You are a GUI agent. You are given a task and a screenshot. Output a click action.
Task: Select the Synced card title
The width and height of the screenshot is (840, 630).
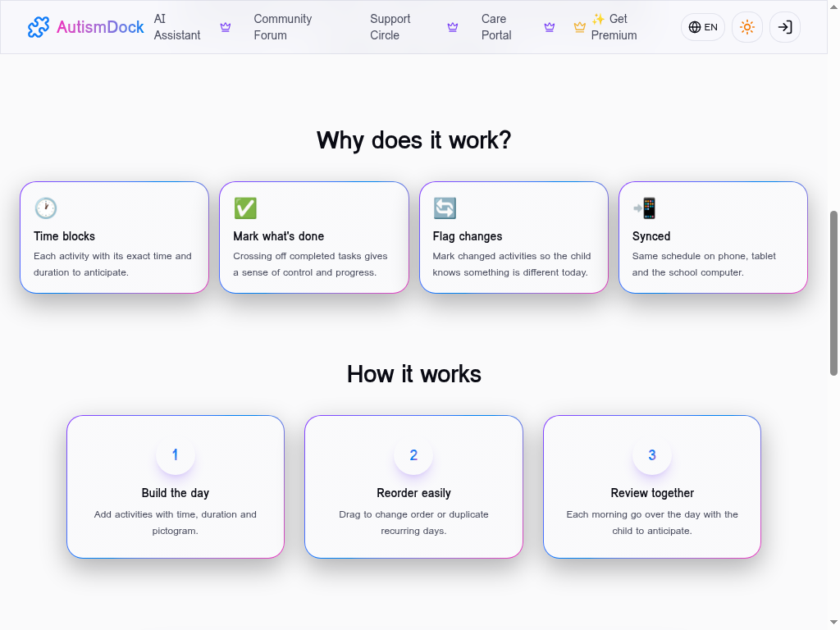coord(651,236)
